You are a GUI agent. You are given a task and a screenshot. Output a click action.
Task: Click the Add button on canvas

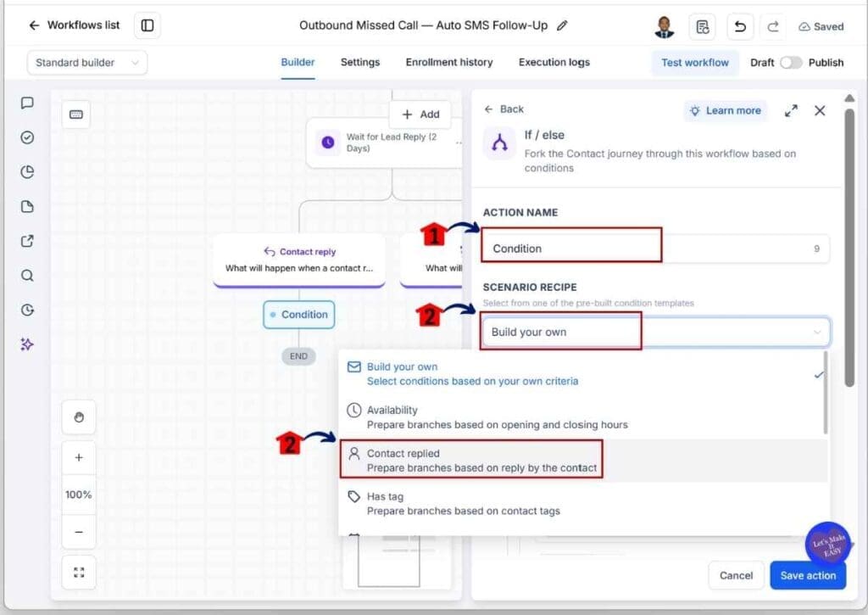click(420, 115)
